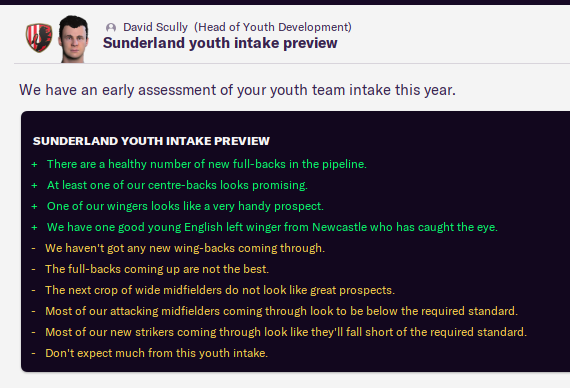
Task: Click plus icon beside handy winger line
Action: point(35,207)
